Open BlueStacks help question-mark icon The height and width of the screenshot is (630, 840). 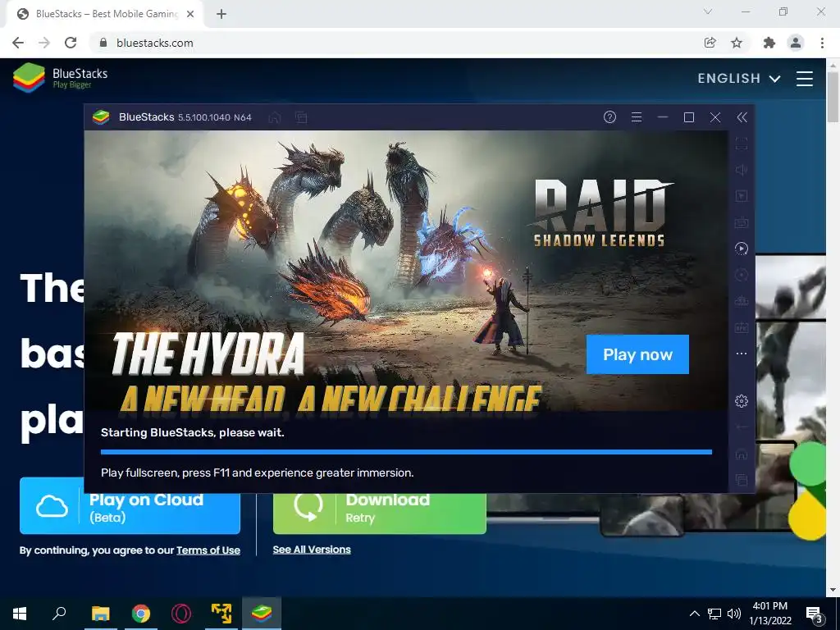[x=609, y=116]
